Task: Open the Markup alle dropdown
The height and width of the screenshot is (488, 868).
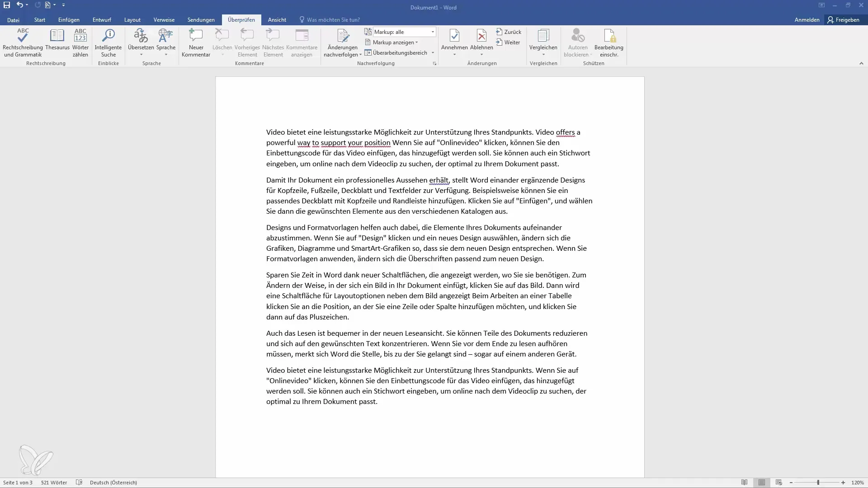Action: pos(433,32)
